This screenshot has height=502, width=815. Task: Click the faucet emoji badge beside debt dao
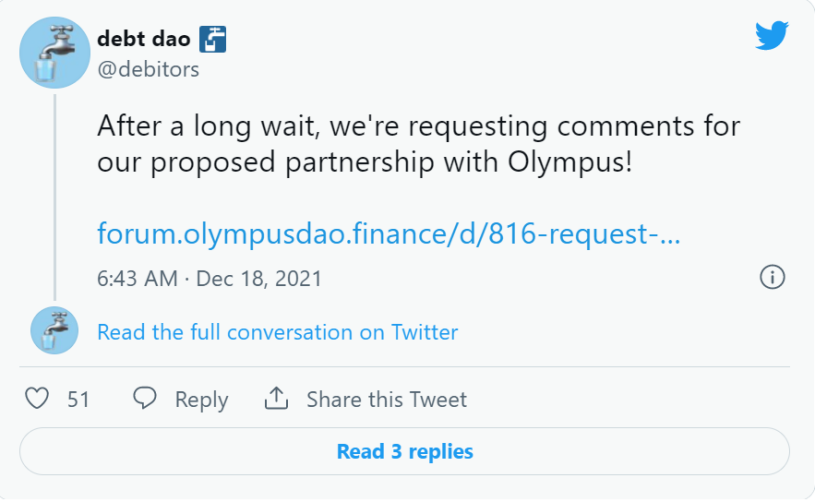[x=213, y=39]
